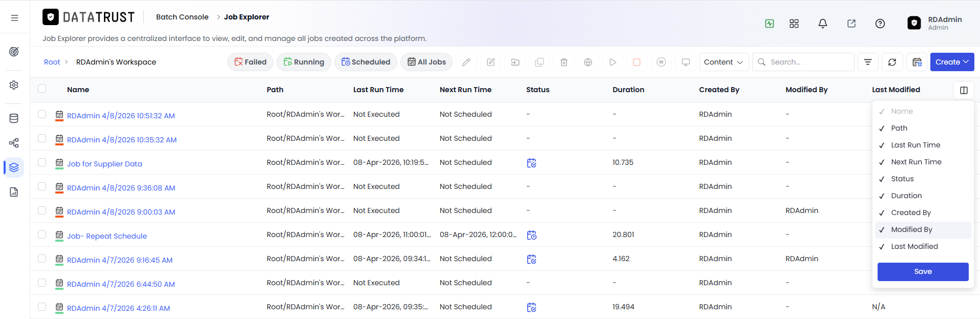Click the pause job icon

662,62
